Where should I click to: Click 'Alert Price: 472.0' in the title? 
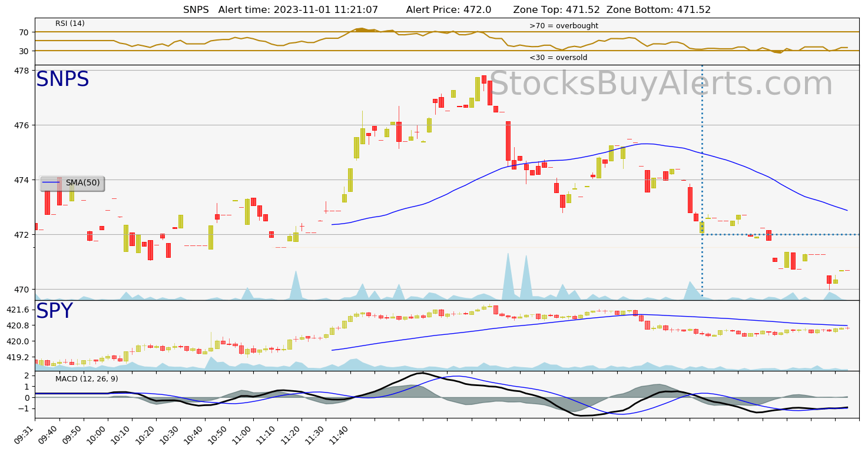pyautogui.click(x=449, y=10)
